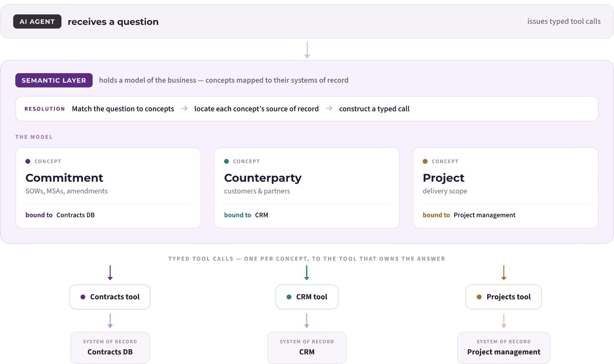The width and height of the screenshot is (614, 364).
Task: Click the teal dot beside Counterparty concept
Action: 227,161
